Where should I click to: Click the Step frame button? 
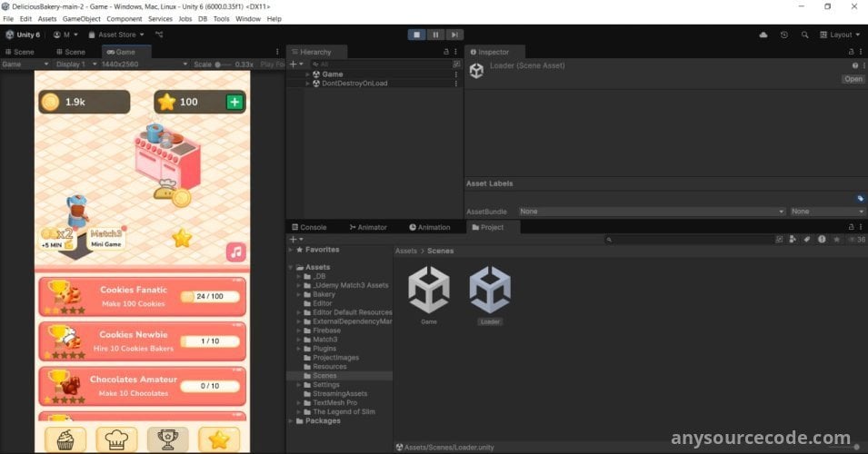[454, 35]
